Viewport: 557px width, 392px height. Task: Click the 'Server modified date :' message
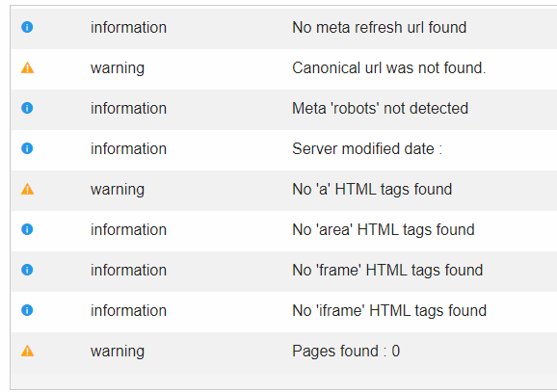[x=367, y=148]
